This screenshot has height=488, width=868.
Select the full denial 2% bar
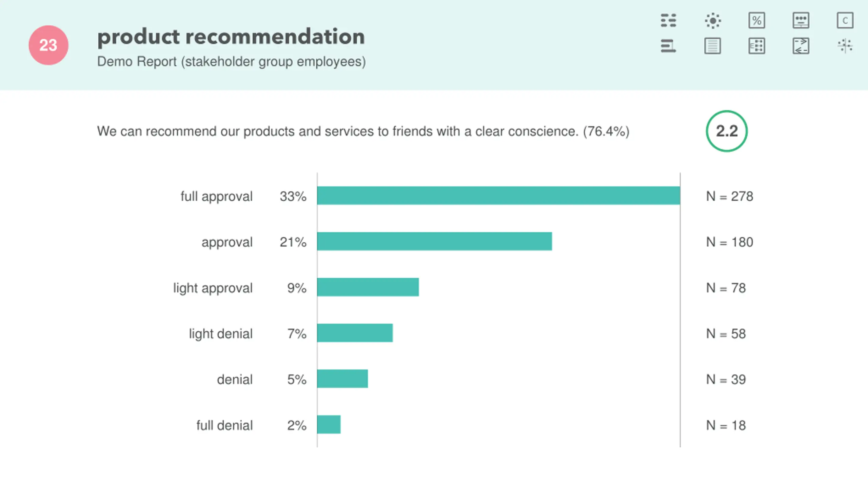coord(329,424)
